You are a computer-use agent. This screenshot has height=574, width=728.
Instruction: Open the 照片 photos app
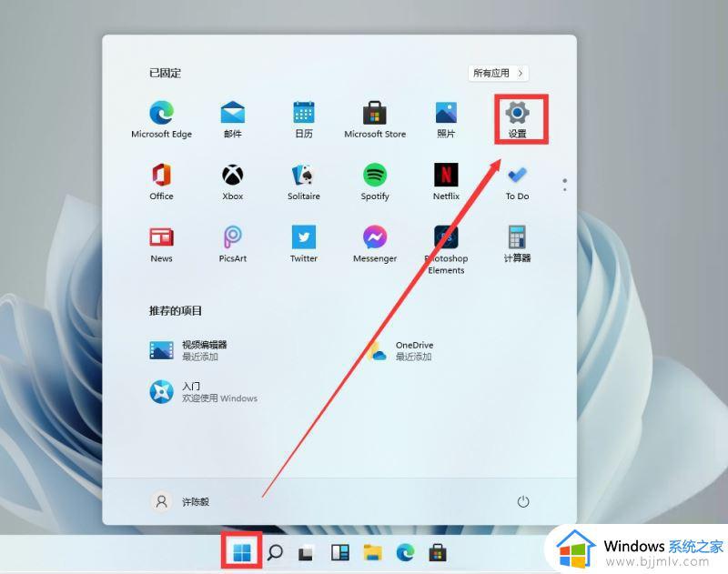click(x=446, y=119)
